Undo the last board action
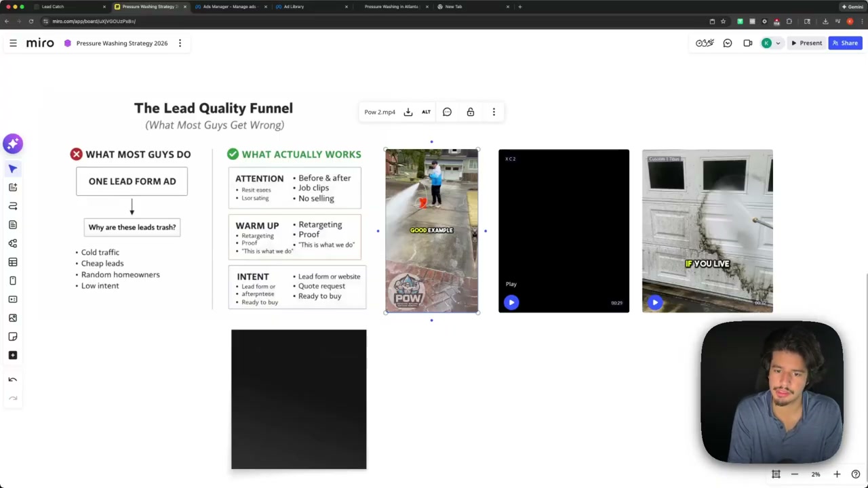The image size is (868, 488). pos(13,380)
